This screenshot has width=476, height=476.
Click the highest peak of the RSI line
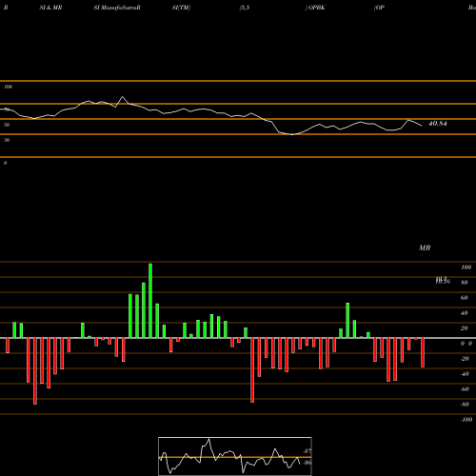pos(123,96)
